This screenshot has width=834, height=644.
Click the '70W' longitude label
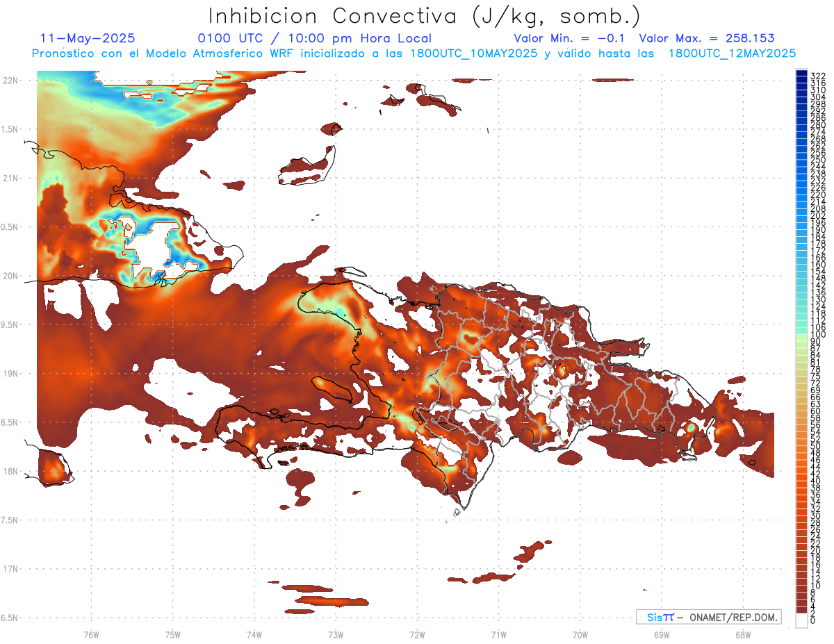(580, 634)
